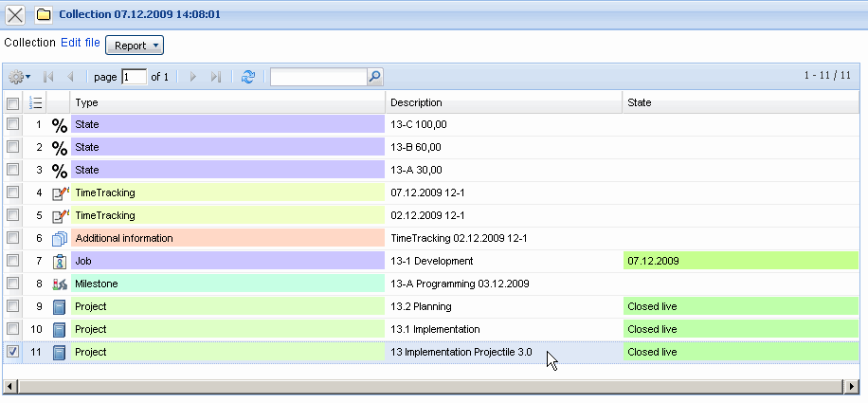Click the Job icon in row 7
The height and width of the screenshot is (403, 868).
pos(59,261)
